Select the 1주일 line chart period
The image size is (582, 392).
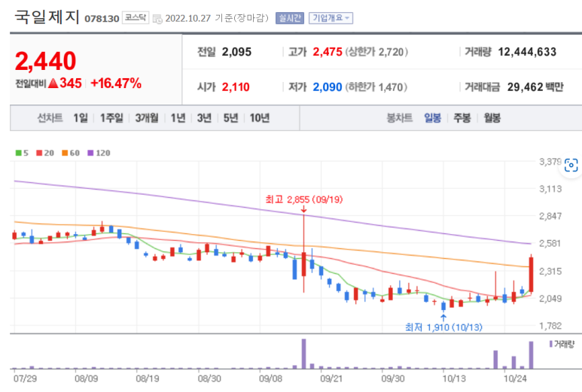[x=111, y=118]
